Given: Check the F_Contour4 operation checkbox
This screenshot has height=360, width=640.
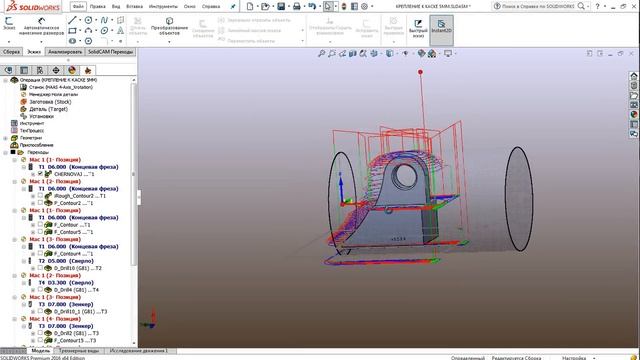Looking at the screenshot, I should point(40,253).
